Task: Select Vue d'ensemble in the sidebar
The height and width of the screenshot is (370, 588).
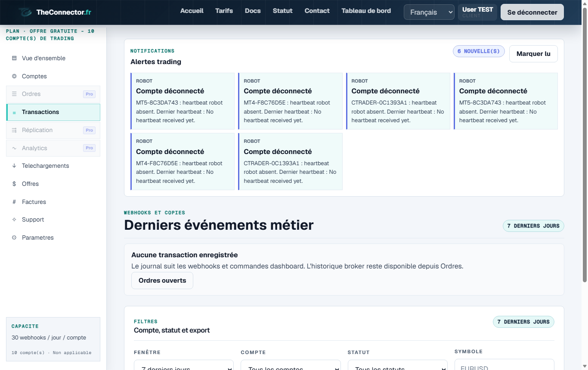Action: coord(53,58)
